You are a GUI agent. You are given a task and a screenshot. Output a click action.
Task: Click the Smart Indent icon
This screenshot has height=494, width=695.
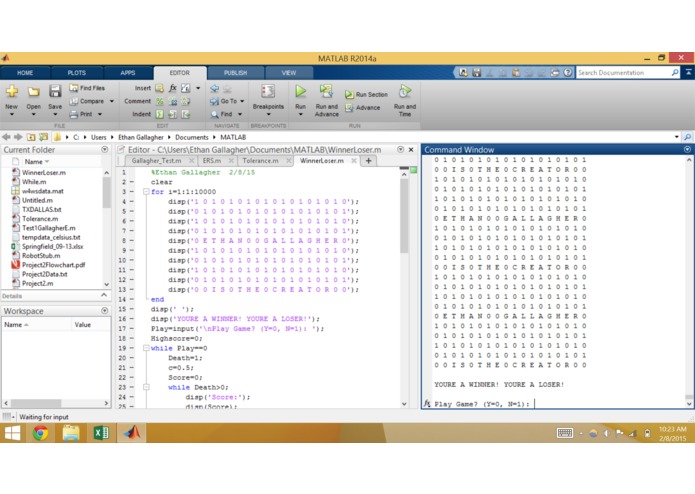tap(160, 114)
